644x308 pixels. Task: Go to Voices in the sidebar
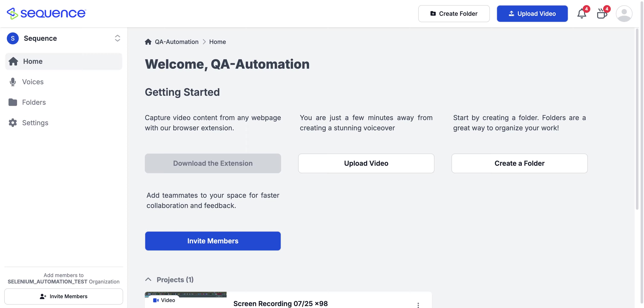pos(33,82)
